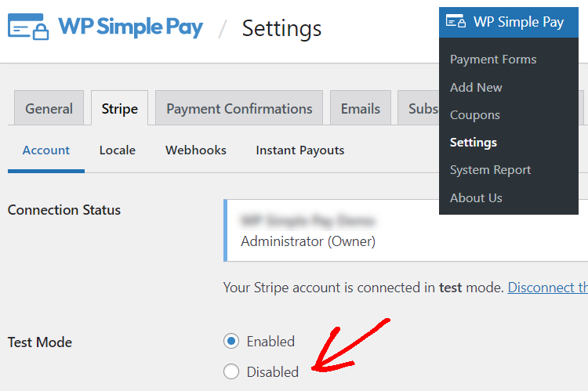Click the WP Simple Pay logo icon
The height and width of the screenshot is (391, 588).
[x=28, y=27]
